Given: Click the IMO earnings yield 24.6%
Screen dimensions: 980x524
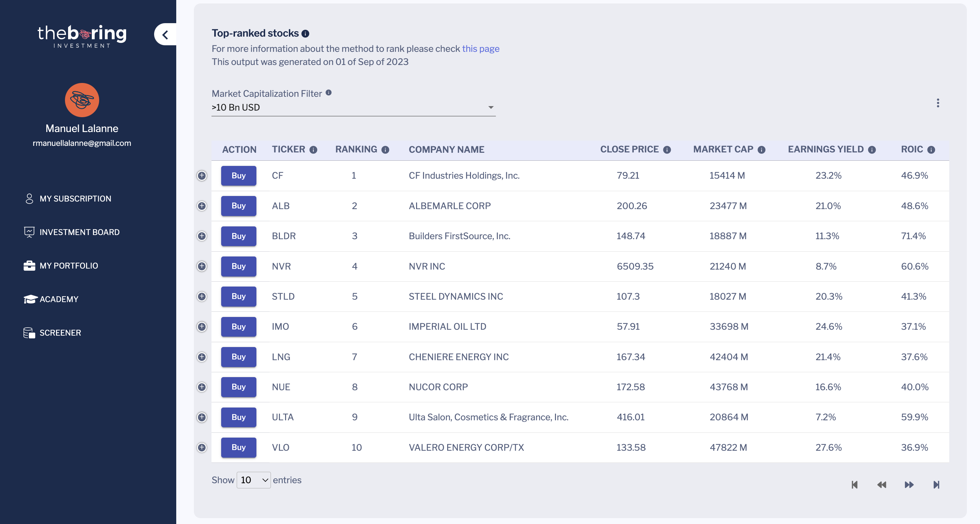Looking at the screenshot, I should (829, 327).
